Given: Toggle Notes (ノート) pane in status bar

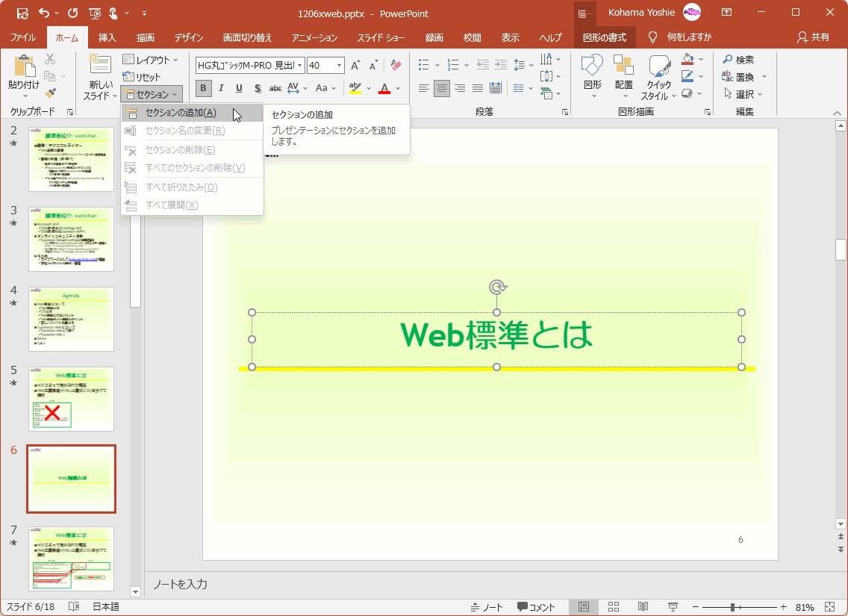Looking at the screenshot, I should click(x=487, y=607).
